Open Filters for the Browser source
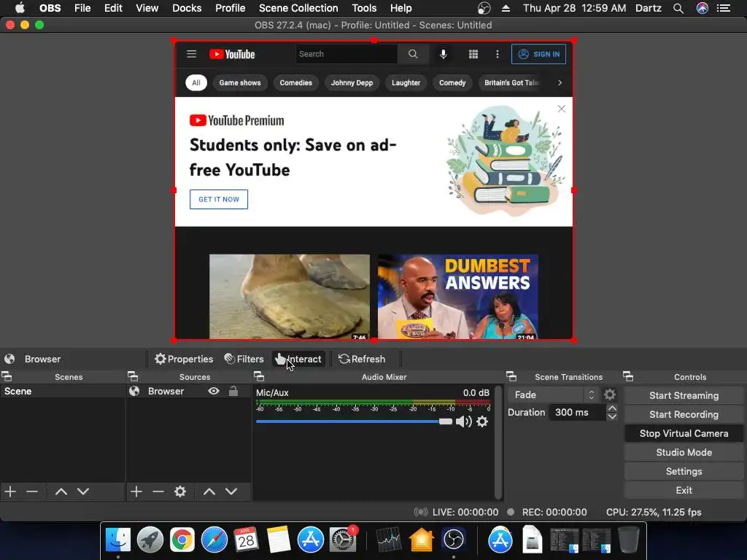The height and width of the screenshot is (560, 747). 244,359
